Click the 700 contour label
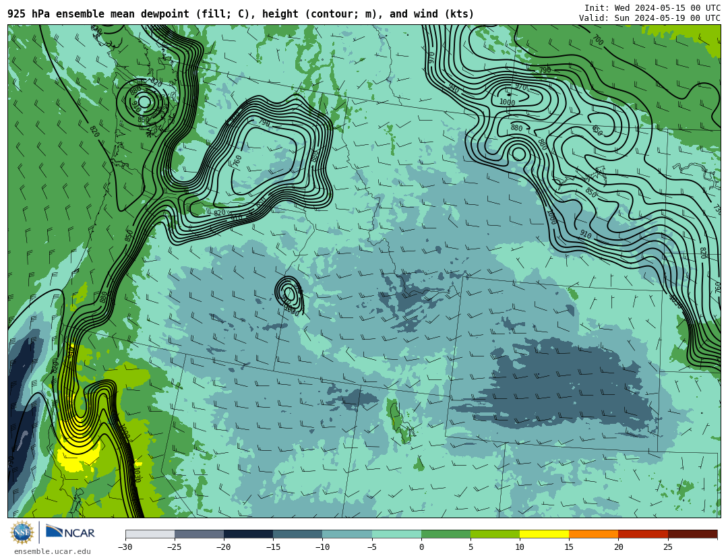This screenshot has width=728, height=560. tap(597, 40)
